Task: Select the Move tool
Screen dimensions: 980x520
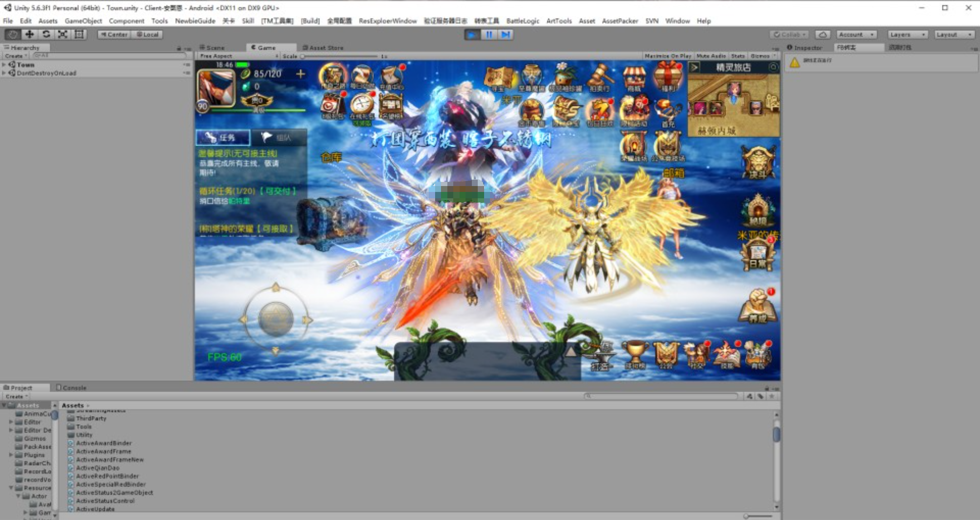Action: tap(29, 34)
